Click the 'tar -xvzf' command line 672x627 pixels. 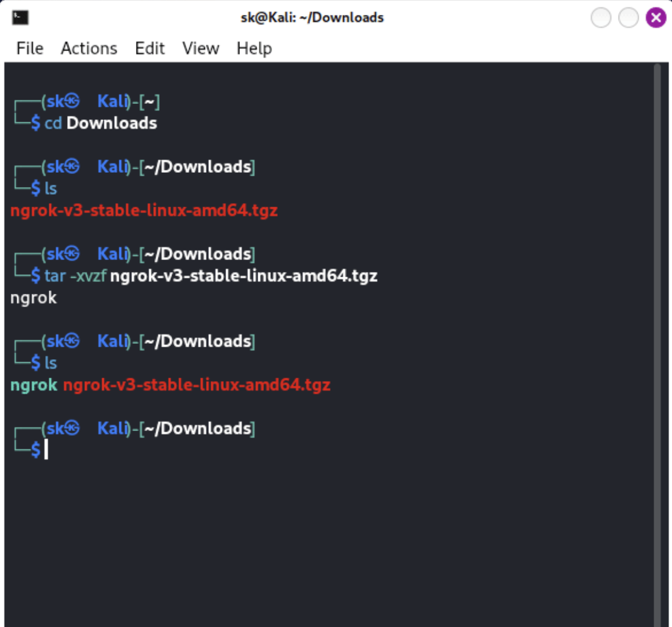coord(211,276)
